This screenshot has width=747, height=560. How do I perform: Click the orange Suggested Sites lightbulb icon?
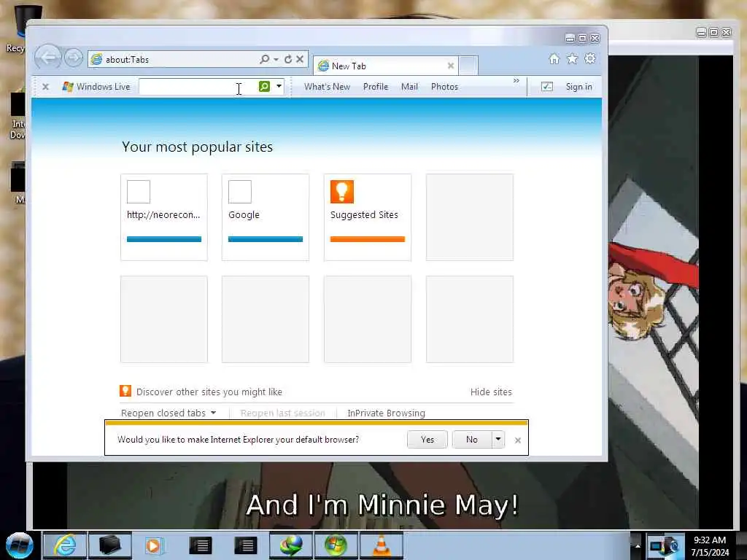click(x=342, y=192)
